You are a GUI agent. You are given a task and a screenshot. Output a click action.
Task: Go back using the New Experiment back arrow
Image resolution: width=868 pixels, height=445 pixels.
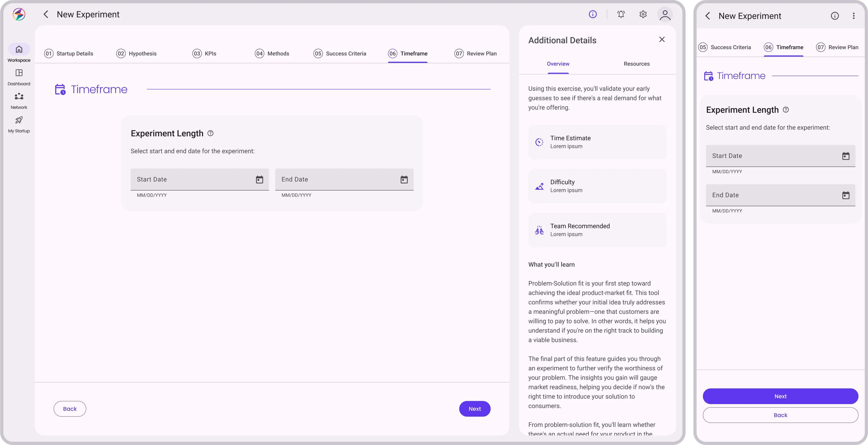tap(46, 14)
